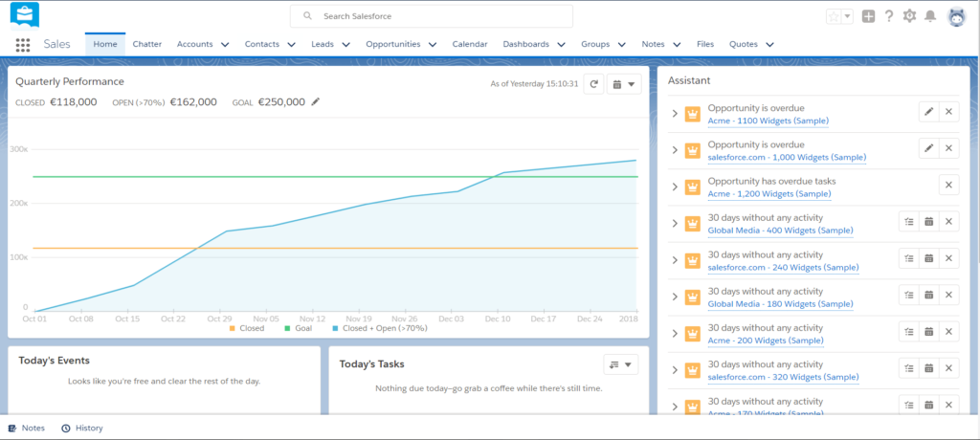Open the Calendar tab
This screenshot has height=440, width=980.
(470, 44)
